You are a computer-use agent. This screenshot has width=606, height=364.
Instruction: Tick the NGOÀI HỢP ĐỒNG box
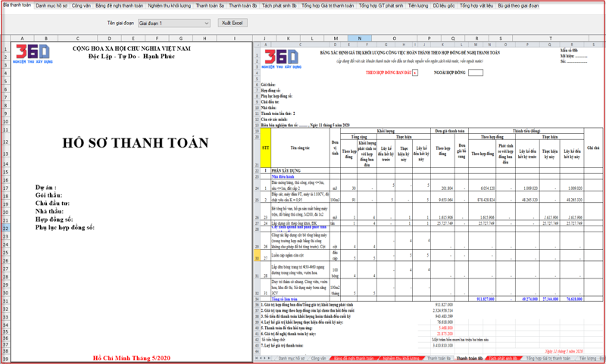click(x=476, y=73)
